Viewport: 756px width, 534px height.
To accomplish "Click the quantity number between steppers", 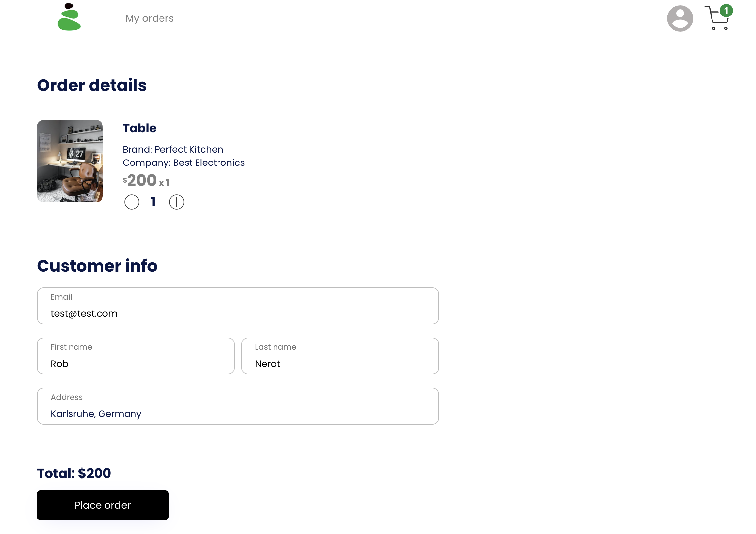I will [x=153, y=201].
